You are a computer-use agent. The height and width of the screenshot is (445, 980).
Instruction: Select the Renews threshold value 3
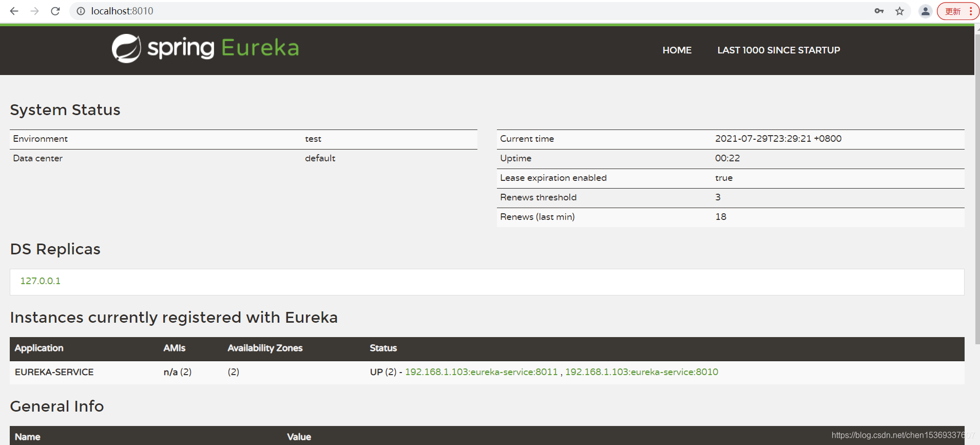pos(718,197)
